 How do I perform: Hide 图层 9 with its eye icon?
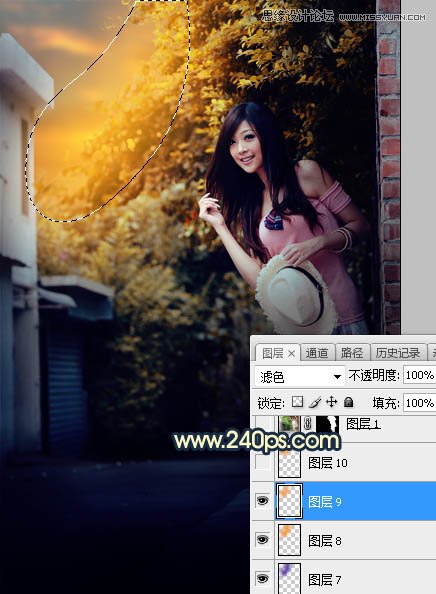263,501
